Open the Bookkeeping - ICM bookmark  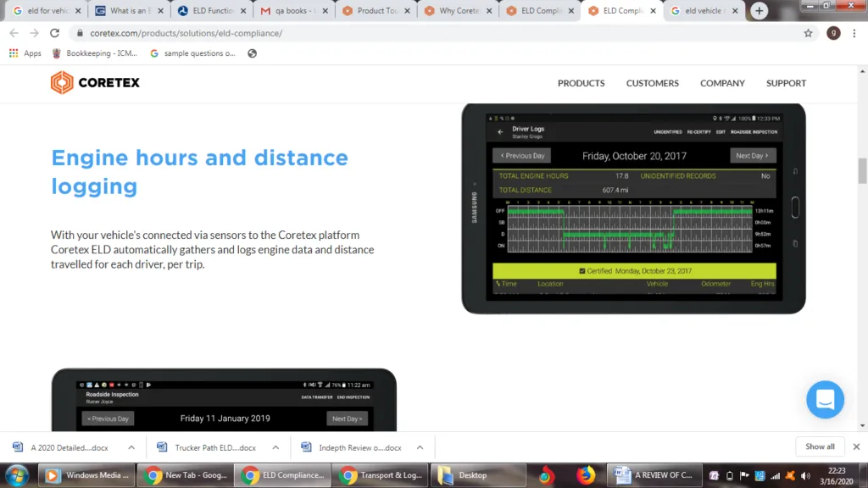click(x=95, y=53)
